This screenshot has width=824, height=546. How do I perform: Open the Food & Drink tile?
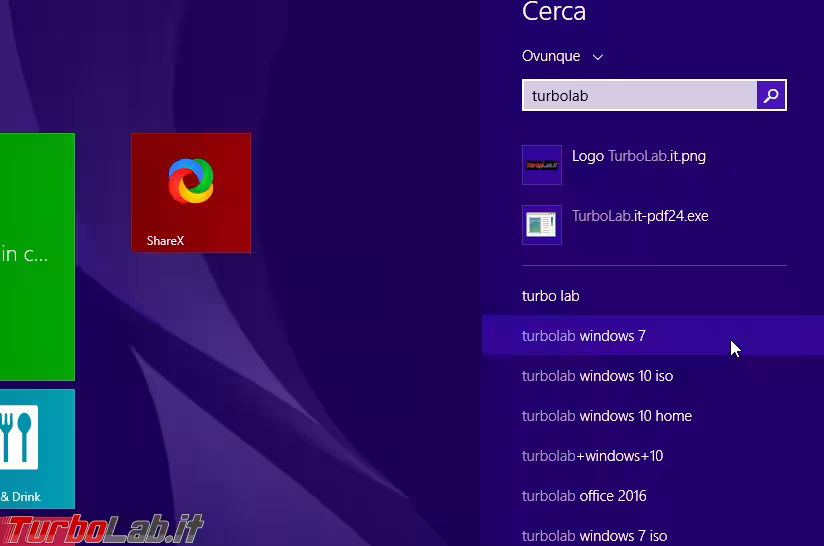point(37,449)
